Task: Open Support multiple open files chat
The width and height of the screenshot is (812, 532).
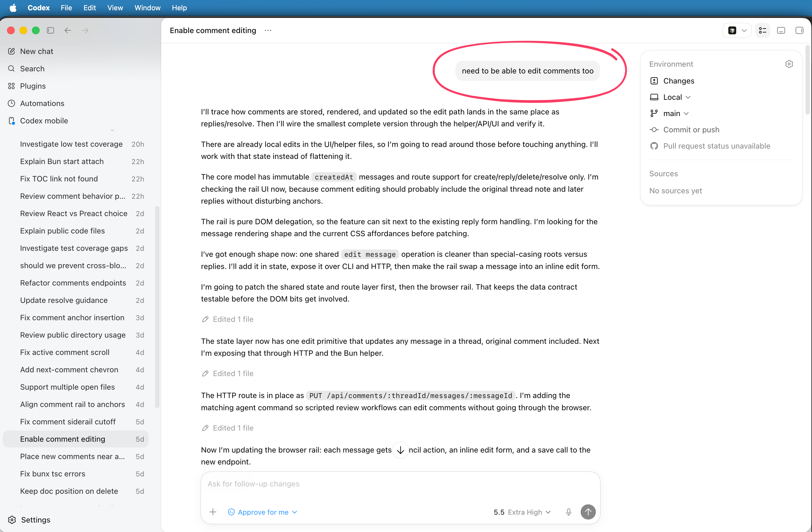Action: [x=76, y=387]
